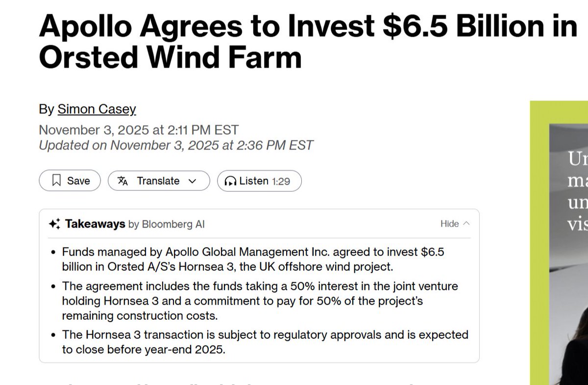Click the 'by Bloomberg AI' attribution
Image resolution: width=588 pixels, height=385 pixels.
click(x=166, y=224)
